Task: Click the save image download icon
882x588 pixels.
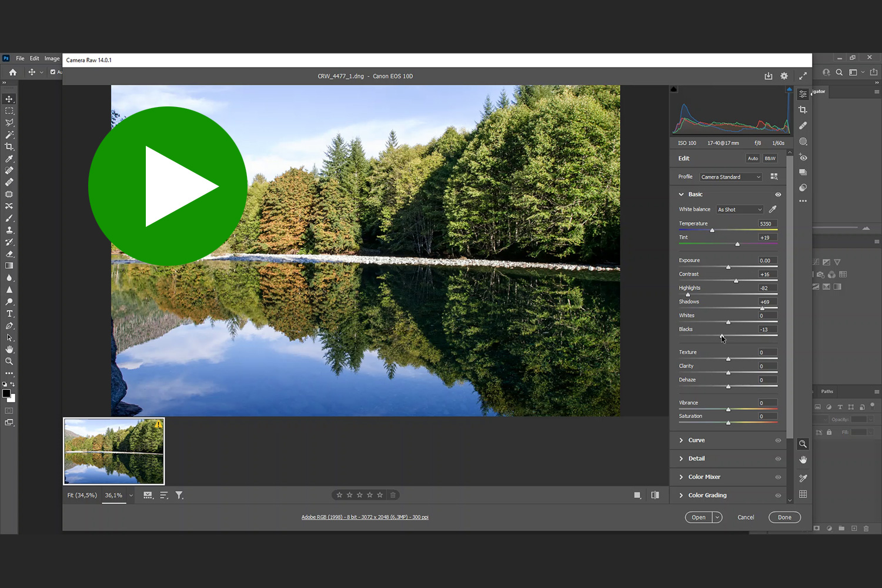Action: (769, 76)
